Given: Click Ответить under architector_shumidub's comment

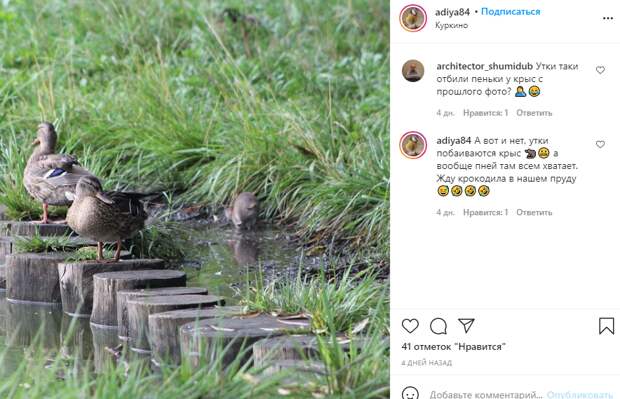Looking at the screenshot, I should (x=534, y=113).
